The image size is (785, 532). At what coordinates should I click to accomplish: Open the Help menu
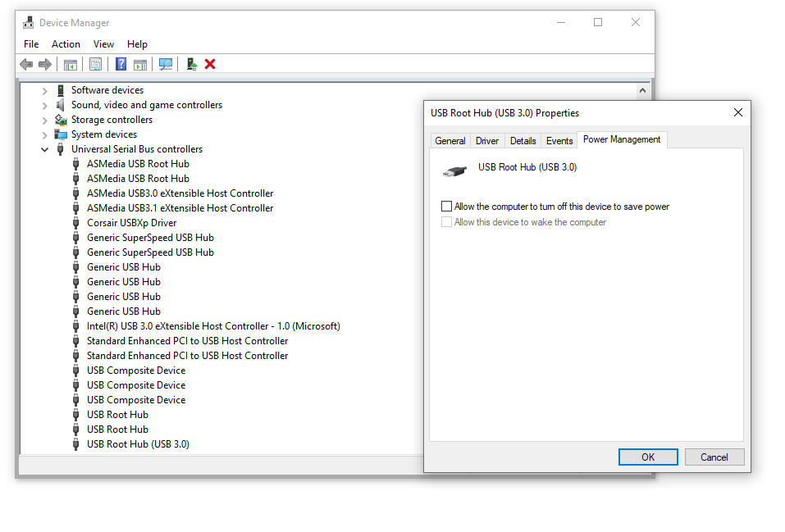coord(137,44)
